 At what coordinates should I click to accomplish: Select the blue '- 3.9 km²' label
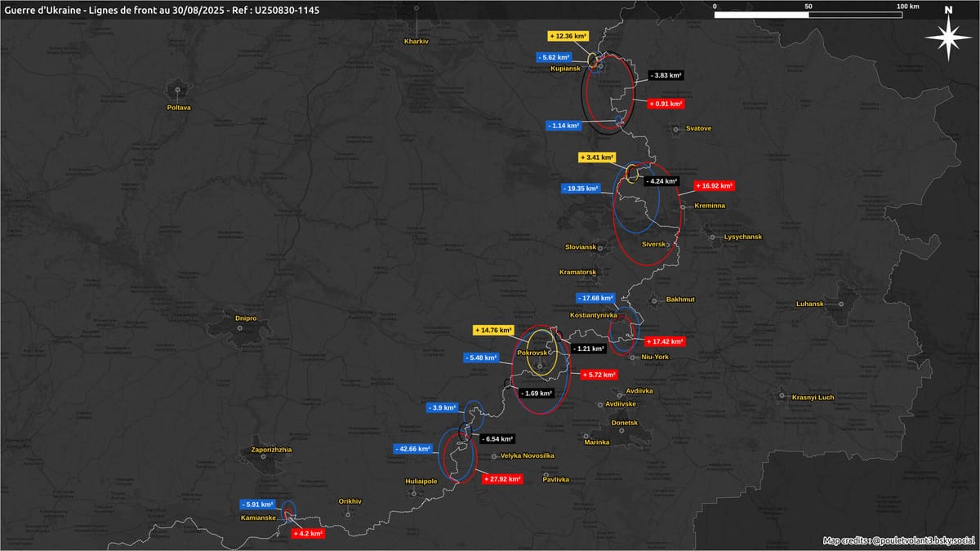point(442,407)
